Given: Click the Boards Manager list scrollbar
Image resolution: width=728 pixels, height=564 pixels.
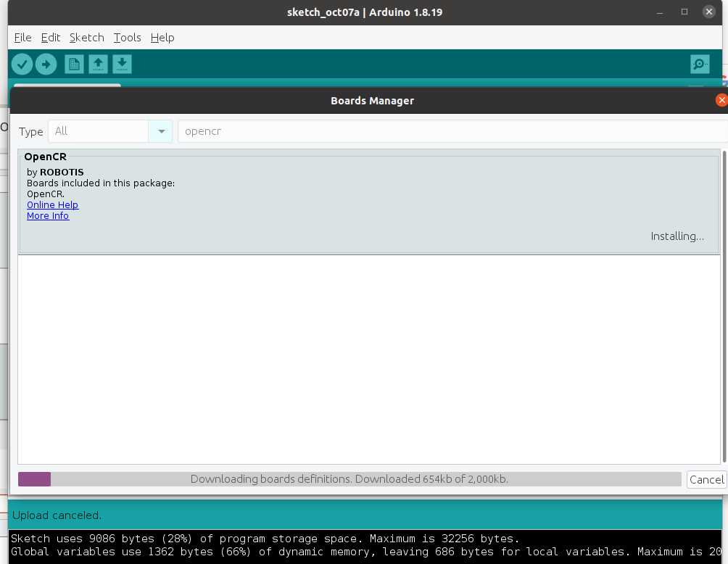Looking at the screenshot, I should coord(724,307).
